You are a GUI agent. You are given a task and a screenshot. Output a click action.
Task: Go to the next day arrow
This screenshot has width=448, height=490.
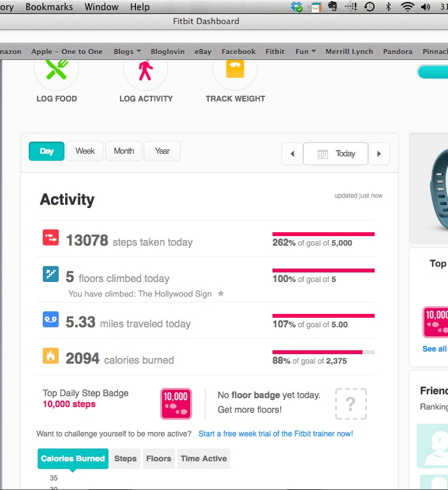[379, 154]
